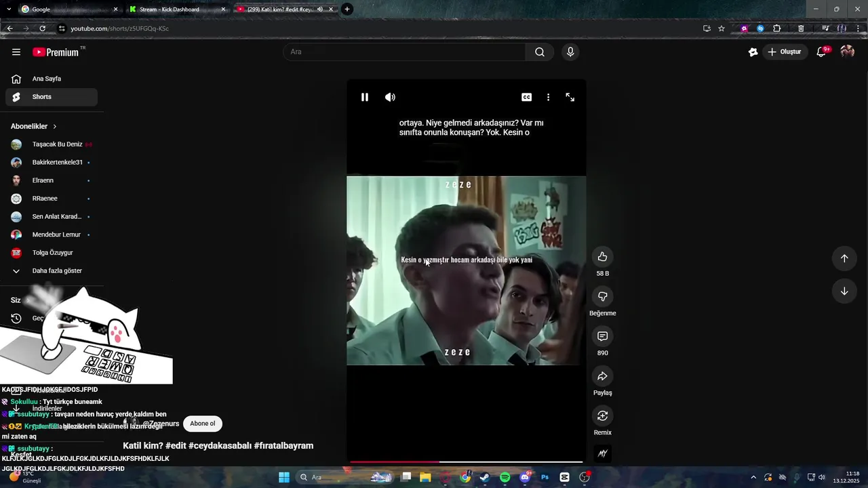The image size is (868, 488).
Task: Open Photoshop from the taskbar
Action: pos(545,477)
